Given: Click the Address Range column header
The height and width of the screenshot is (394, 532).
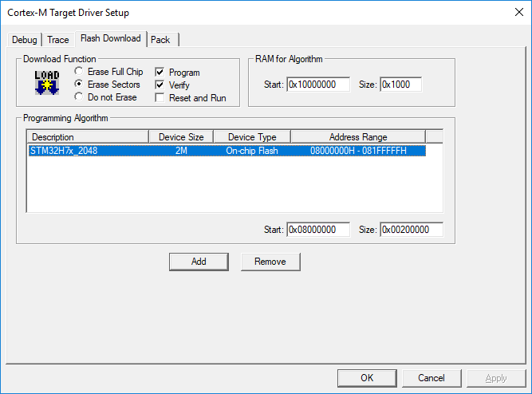Looking at the screenshot, I should (x=358, y=137).
